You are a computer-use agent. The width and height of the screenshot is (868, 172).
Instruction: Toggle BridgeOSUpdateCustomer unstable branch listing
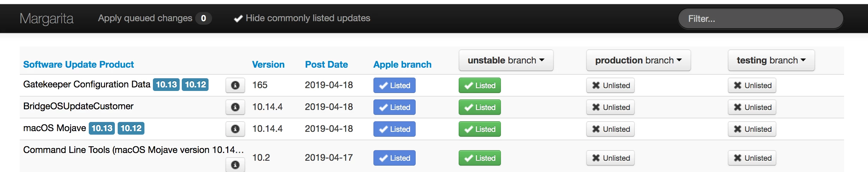pyautogui.click(x=479, y=107)
